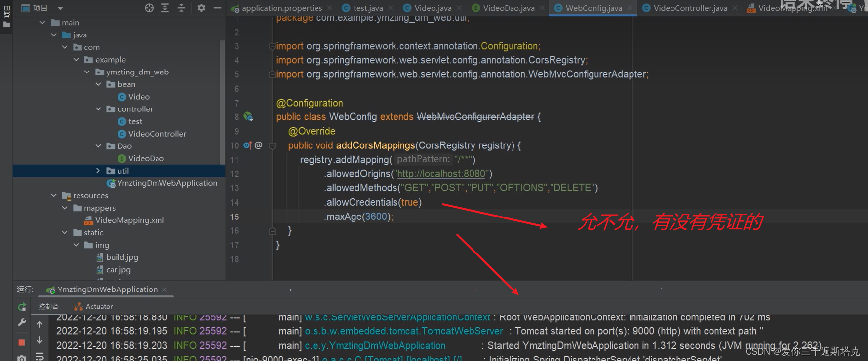This screenshot has width=868, height=361.
Task: Select Video class in bean package
Action: [x=133, y=97]
